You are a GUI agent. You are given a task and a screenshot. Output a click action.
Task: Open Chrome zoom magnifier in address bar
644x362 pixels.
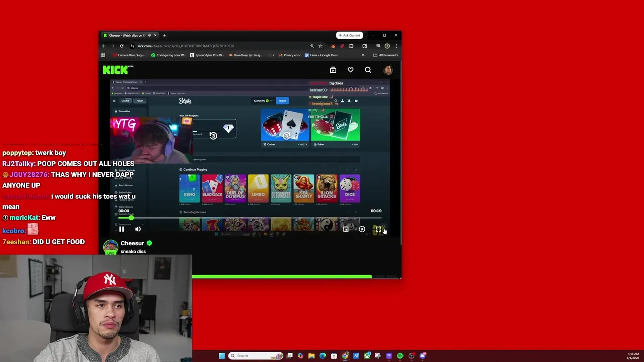312,46
